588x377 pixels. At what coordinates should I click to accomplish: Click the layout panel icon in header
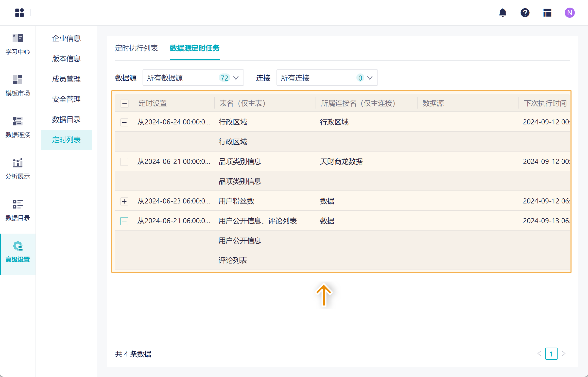click(x=547, y=13)
